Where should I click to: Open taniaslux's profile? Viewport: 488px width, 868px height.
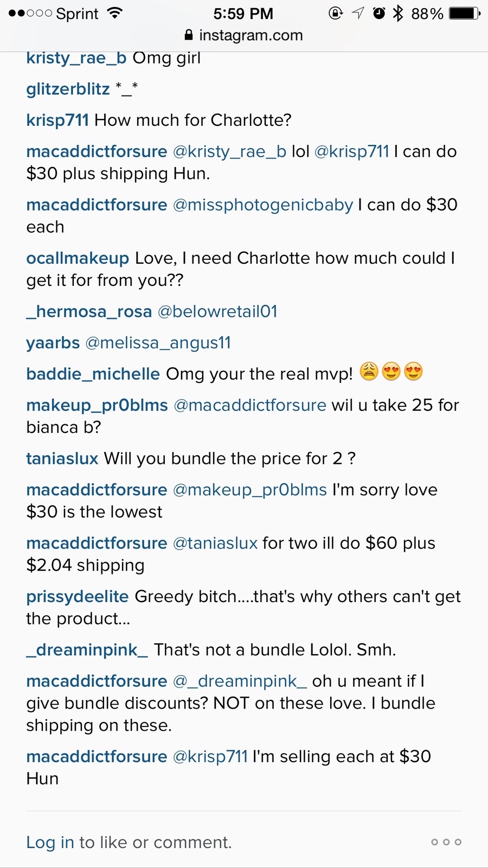[x=62, y=458]
